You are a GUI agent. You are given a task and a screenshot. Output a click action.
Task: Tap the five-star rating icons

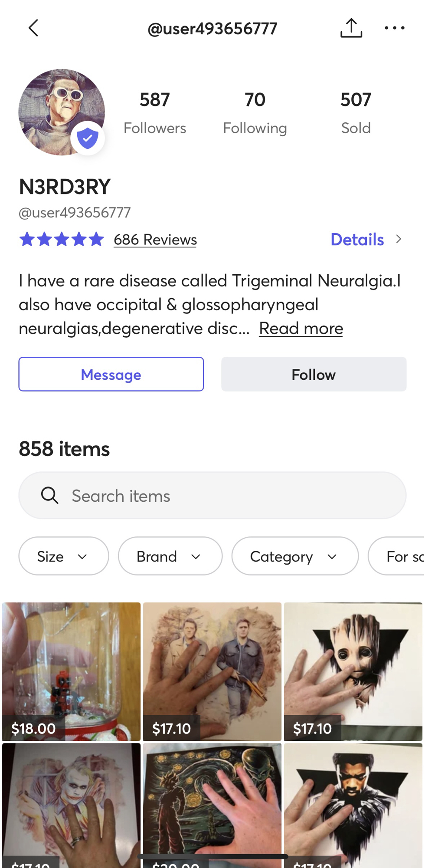pos(62,239)
